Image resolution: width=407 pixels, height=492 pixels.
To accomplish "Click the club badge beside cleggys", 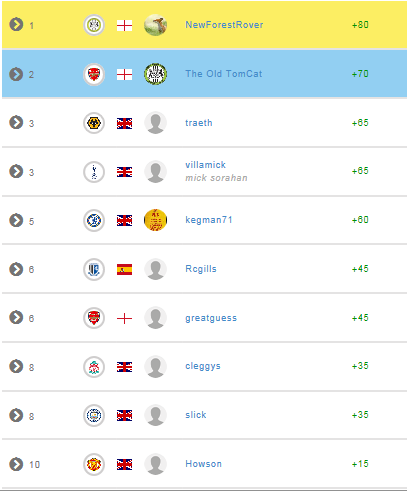I will click(94, 367).
